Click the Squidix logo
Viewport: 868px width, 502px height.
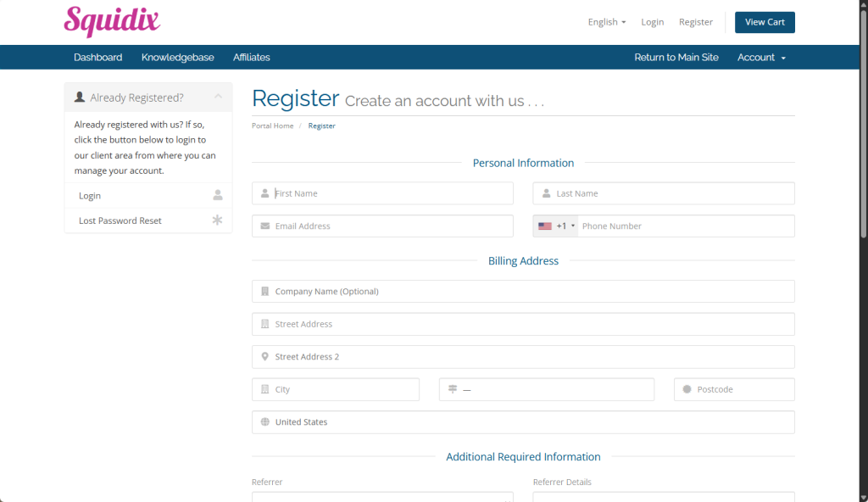coord(112,21)
